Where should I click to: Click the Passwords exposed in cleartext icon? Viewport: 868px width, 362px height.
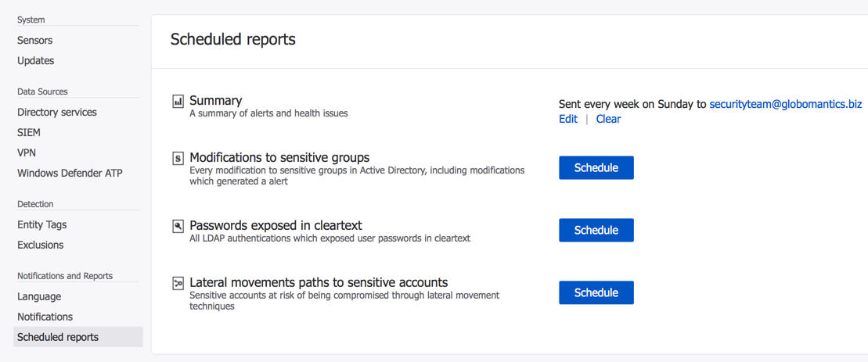(x=178, y=226)
